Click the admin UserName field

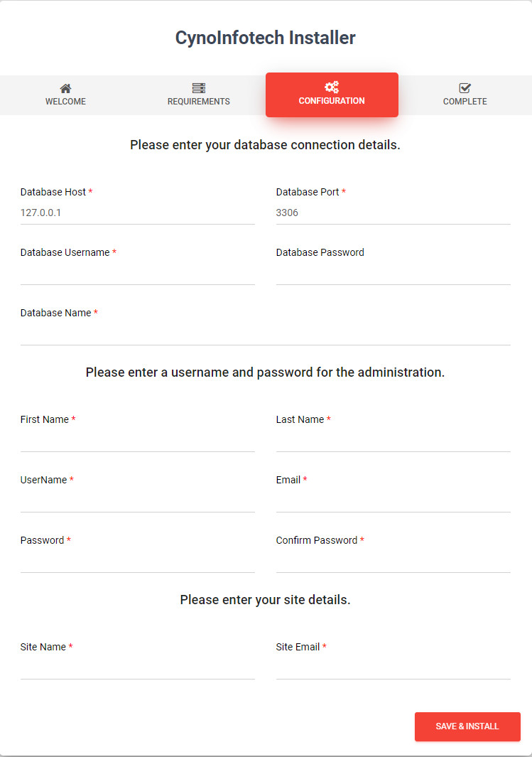click(138, 500)
